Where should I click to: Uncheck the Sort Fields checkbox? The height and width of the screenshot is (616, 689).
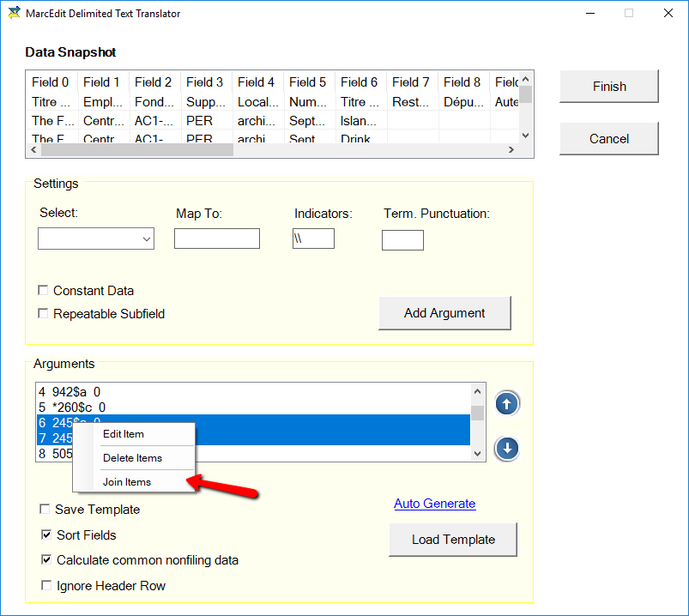coord(46,534)
